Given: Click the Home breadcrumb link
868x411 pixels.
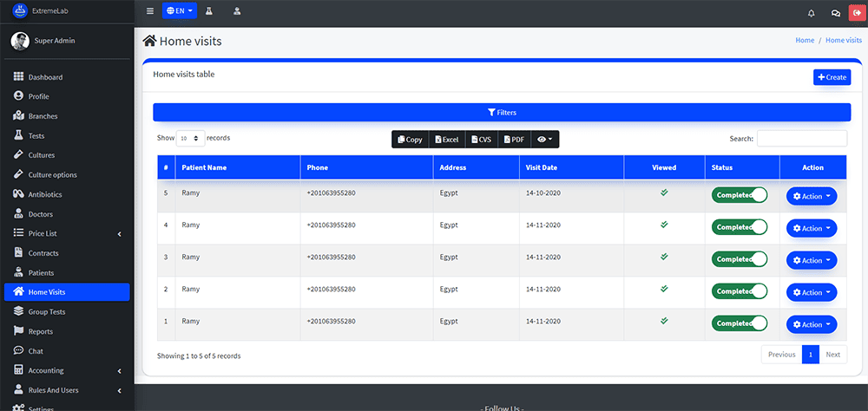Looking at the screenshot, I should click(x=805, y=41).
